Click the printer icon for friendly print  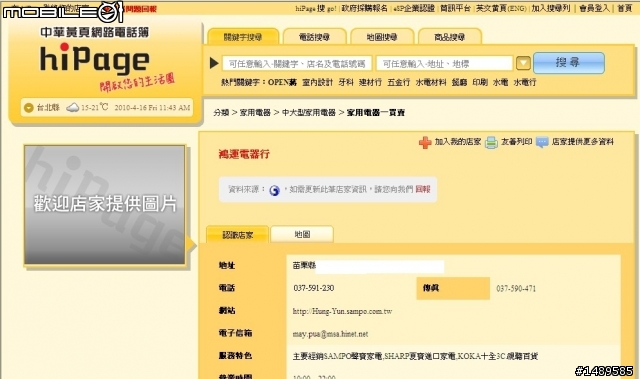pos(491,142)
